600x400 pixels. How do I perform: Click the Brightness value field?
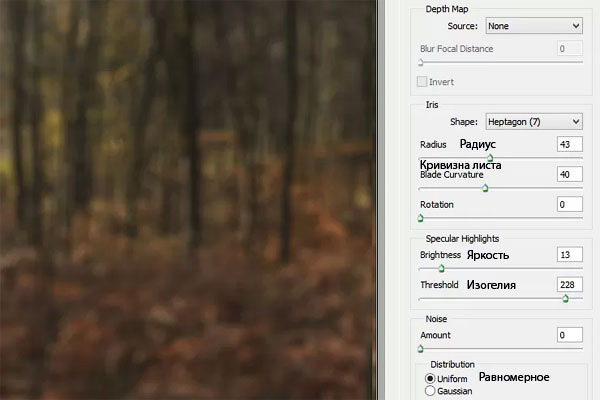[570, 255]
